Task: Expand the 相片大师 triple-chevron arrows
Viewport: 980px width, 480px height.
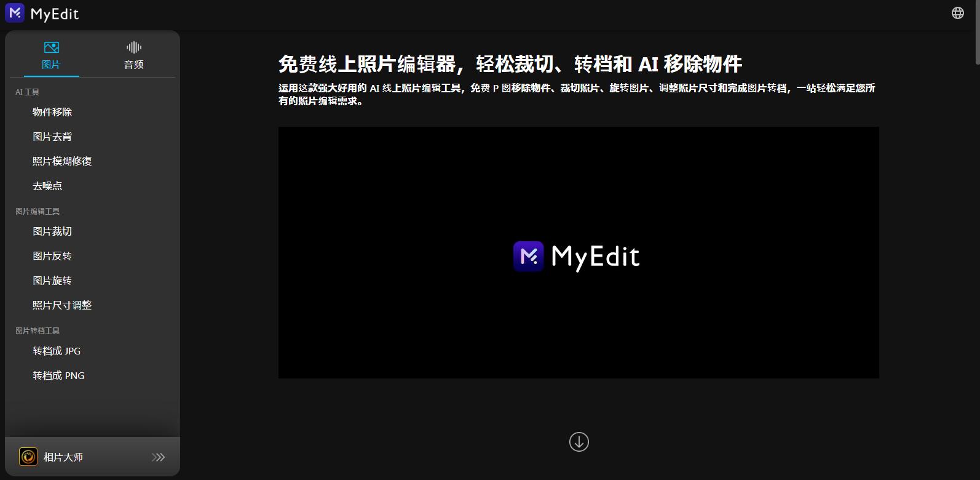Action: (x=159, y=457)
